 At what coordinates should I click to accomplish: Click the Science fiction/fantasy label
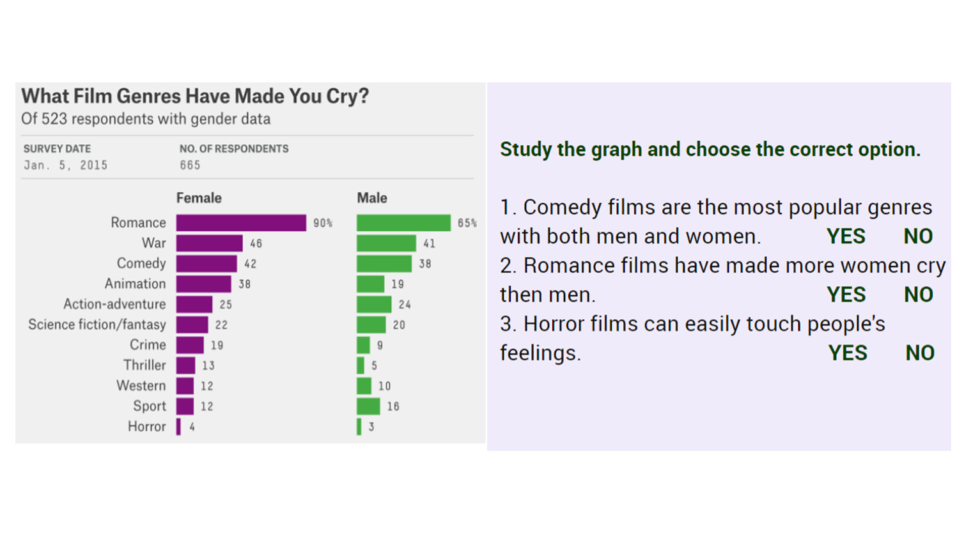(97, 325)
